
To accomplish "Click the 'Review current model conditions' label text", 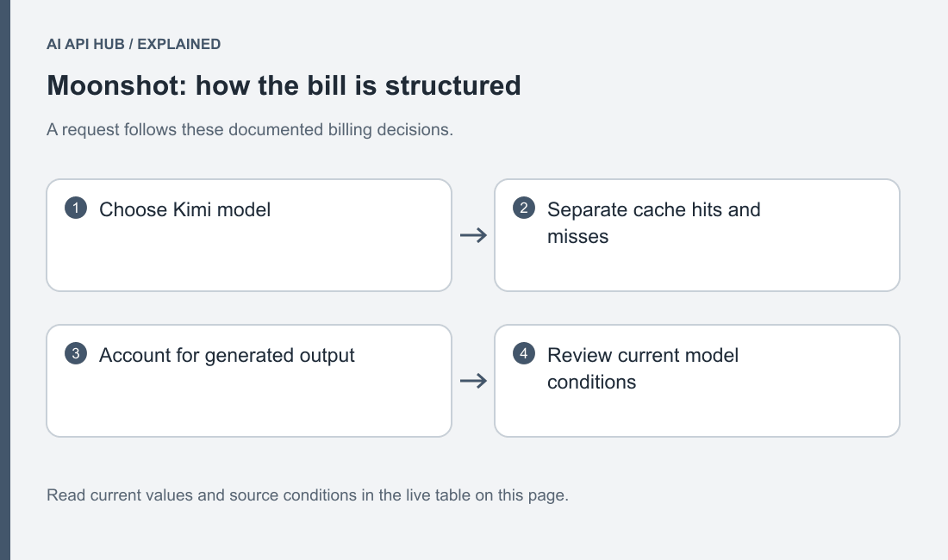I will click(643, 369).
